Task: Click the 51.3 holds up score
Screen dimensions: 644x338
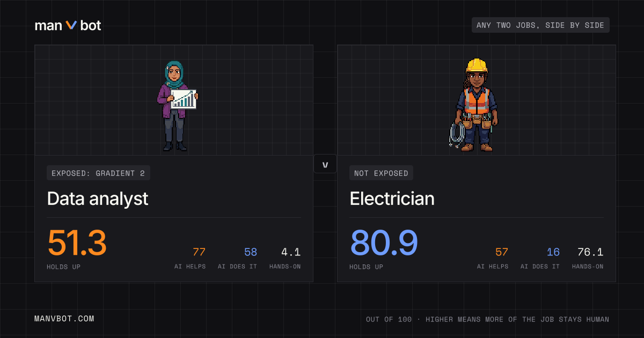Action: tap(77, 243)
